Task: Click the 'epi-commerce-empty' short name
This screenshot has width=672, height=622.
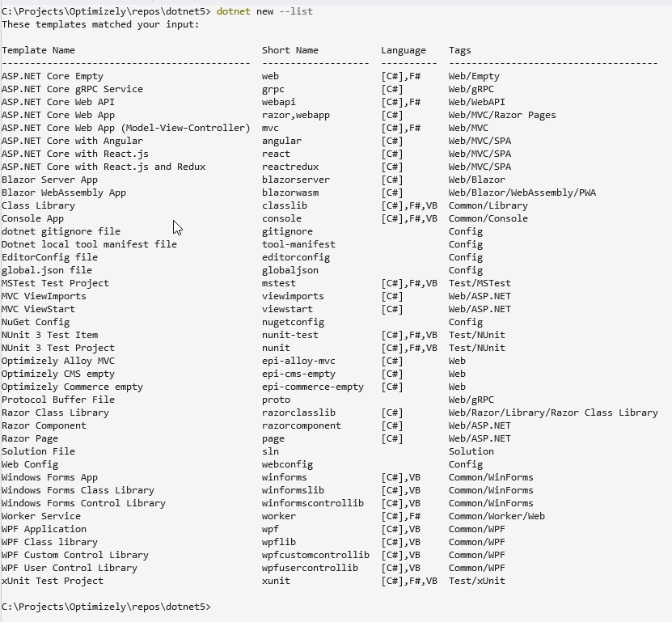Action: point(312,387)
